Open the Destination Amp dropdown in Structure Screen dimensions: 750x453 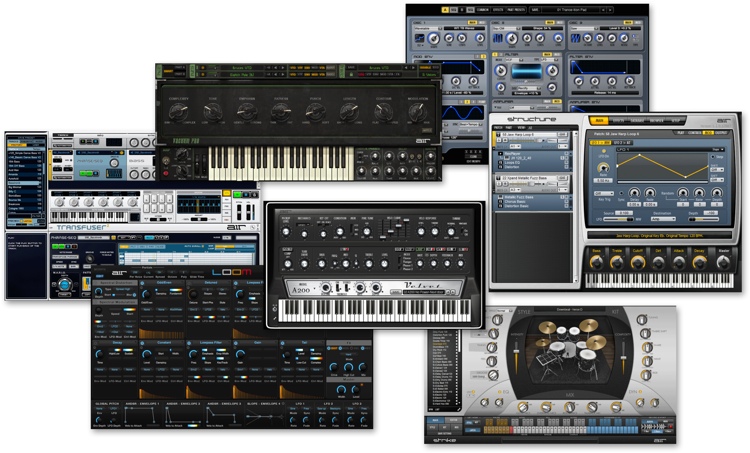pos(662,219)
